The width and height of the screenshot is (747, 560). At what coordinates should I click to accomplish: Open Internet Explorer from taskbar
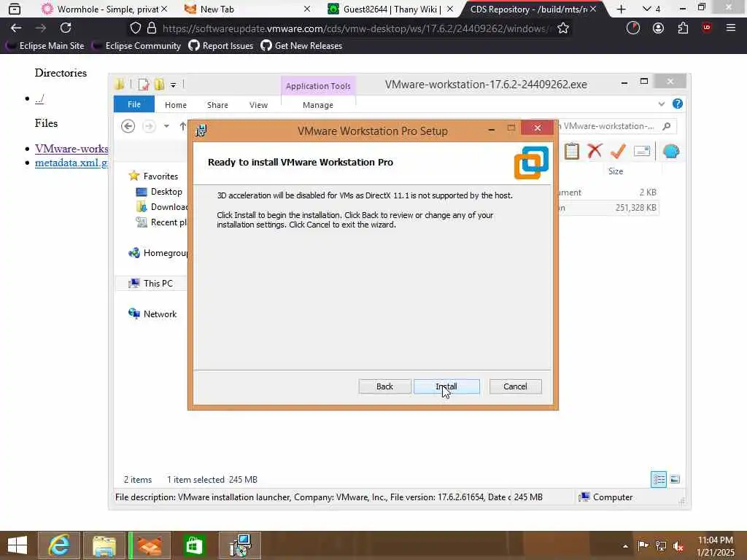coord(58,545)
